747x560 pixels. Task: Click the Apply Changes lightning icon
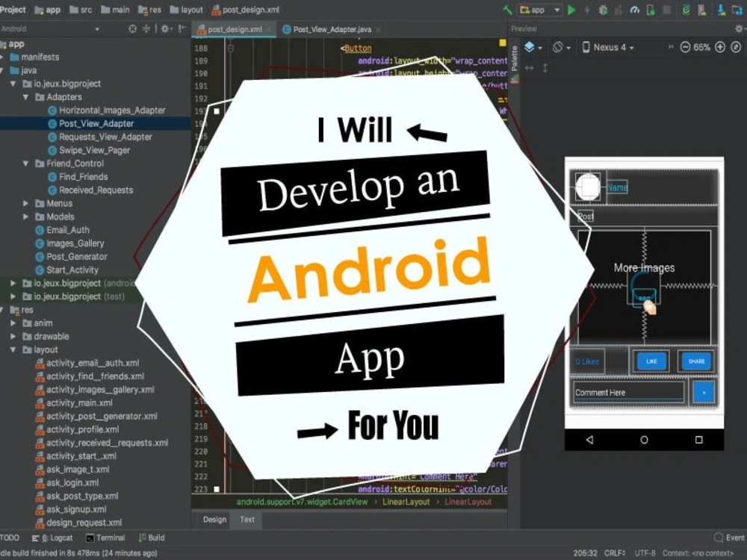587,10
